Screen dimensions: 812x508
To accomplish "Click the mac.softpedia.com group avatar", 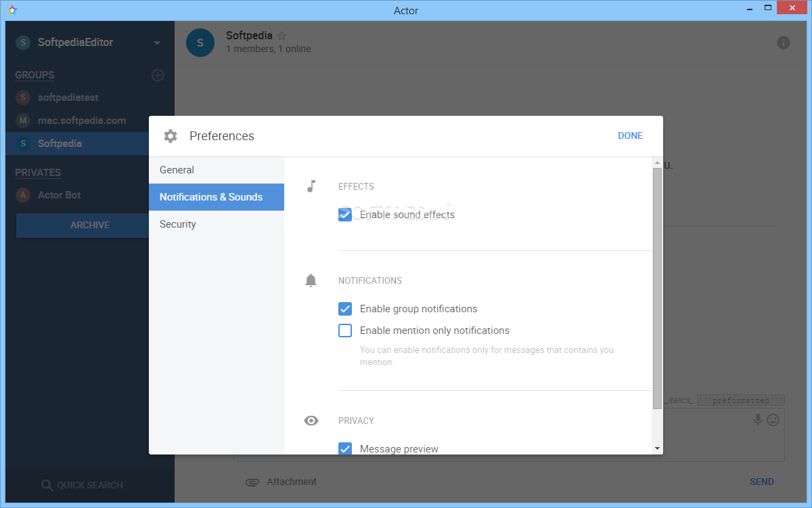I will tap(23, 121).
